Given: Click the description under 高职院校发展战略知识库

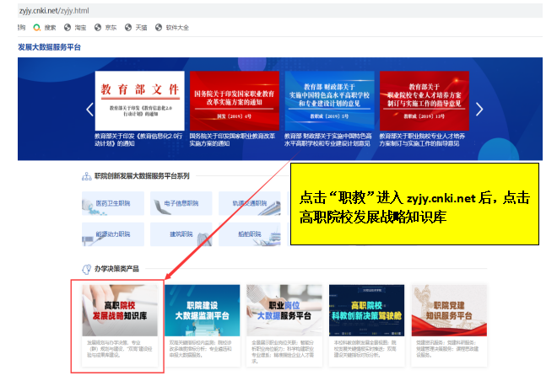Looking at the screenshot, I should (120, 349).
